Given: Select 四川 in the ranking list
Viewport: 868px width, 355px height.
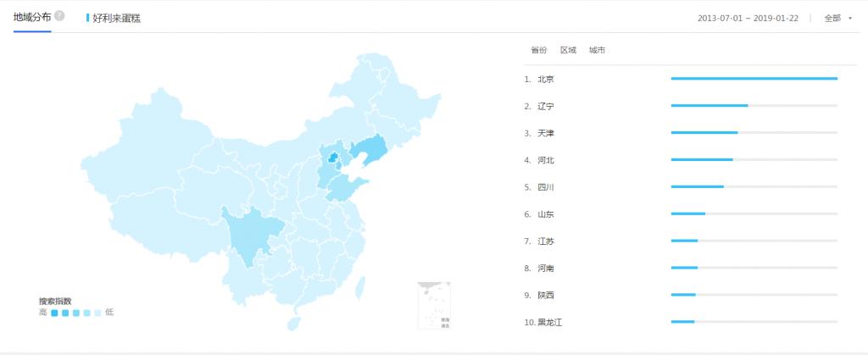Looking at the screenshot, I should coord(545,187).
